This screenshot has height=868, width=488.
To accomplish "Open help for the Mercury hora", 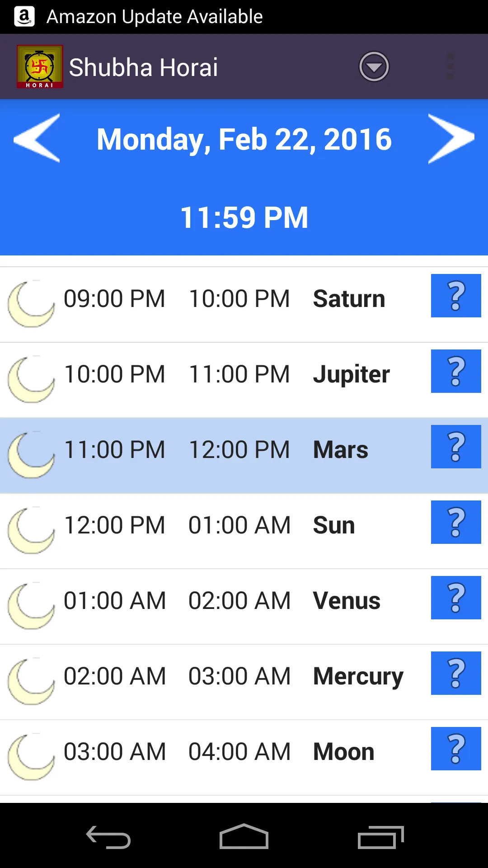I will click(x=455, y=673).
